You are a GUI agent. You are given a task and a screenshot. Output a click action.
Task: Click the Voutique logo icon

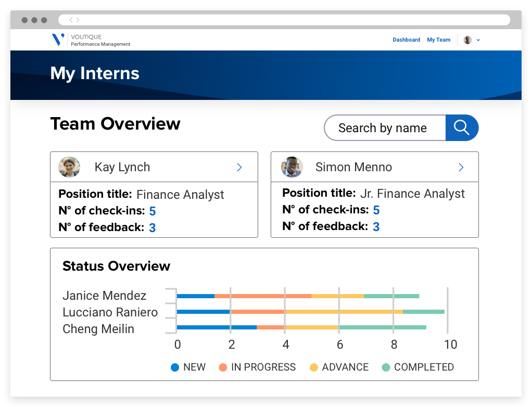click(58, 40)
